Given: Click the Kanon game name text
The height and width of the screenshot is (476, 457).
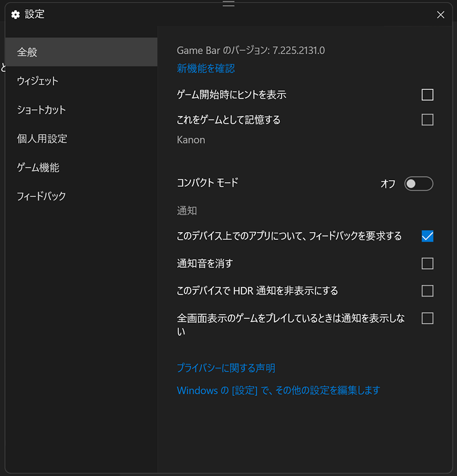Looking at the screenshot, I should 191,140.
